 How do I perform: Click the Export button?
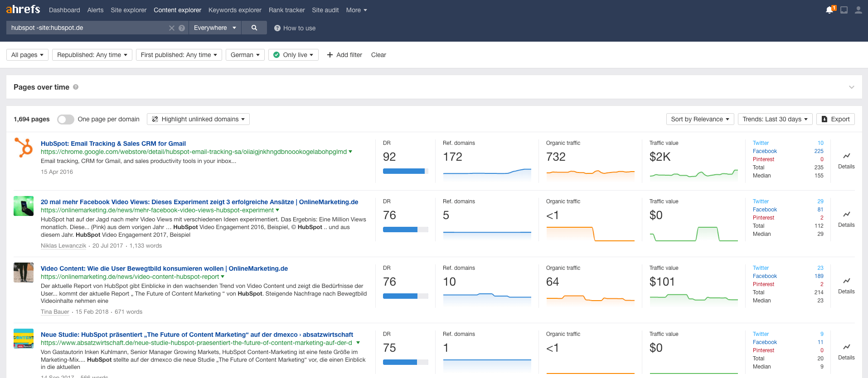836,119
